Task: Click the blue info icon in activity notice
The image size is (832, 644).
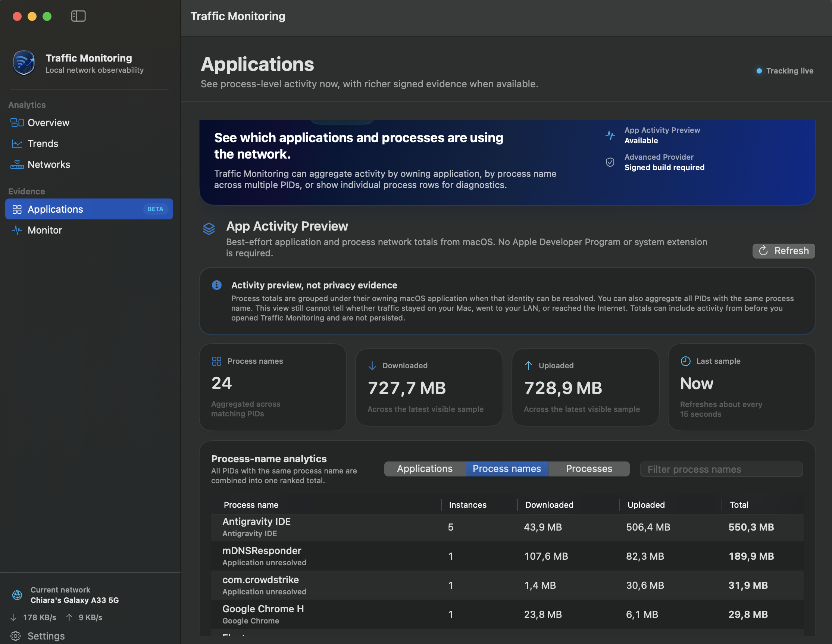Action: tap(217, 285)
